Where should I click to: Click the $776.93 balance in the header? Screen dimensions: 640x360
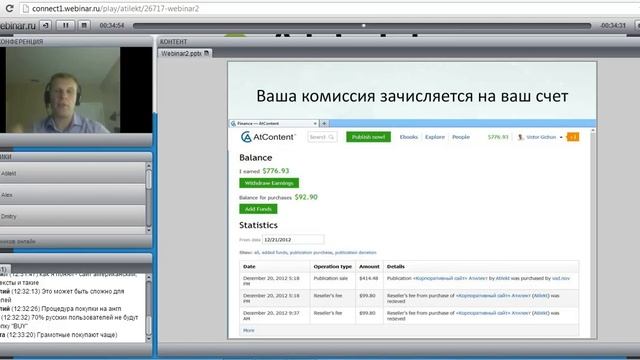pyautogui.click(x=498, y=137)
